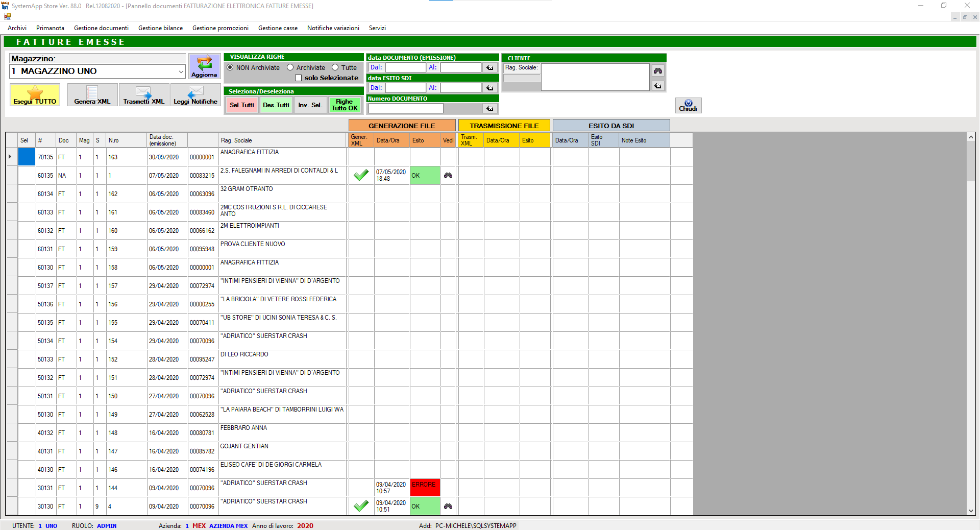Click table scrollbar down arrow
980x530 pixels.
coord(971,511)
